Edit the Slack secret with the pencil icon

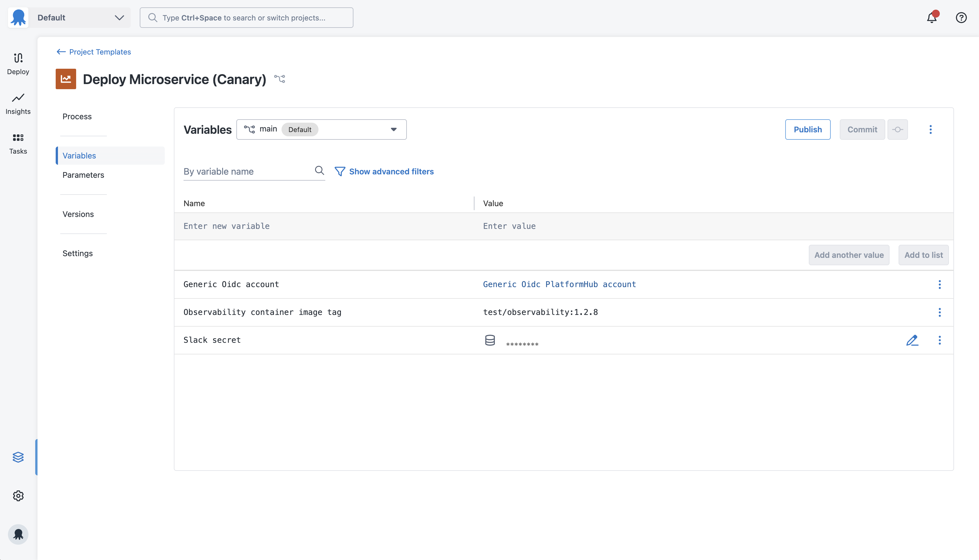(x=913, y=340)
